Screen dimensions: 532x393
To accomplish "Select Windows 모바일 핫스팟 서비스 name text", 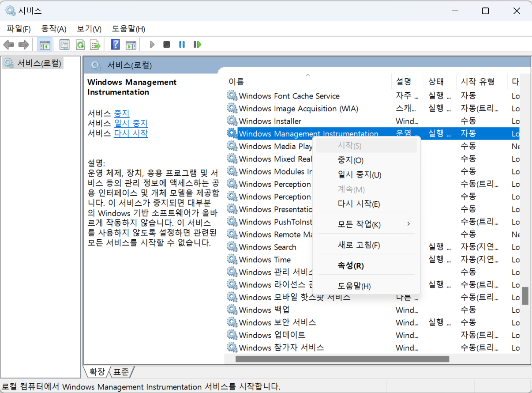I will (x=295, y=298).
